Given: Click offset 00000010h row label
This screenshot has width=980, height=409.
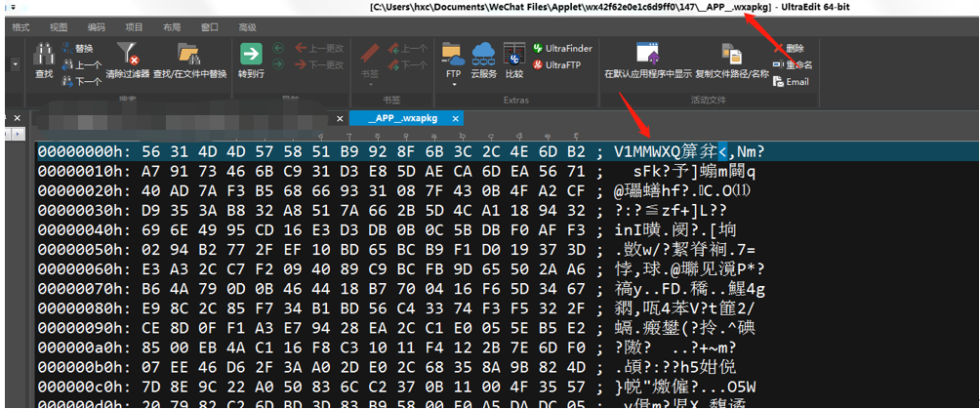Looking at the screenshot, I should coord(84,171).
